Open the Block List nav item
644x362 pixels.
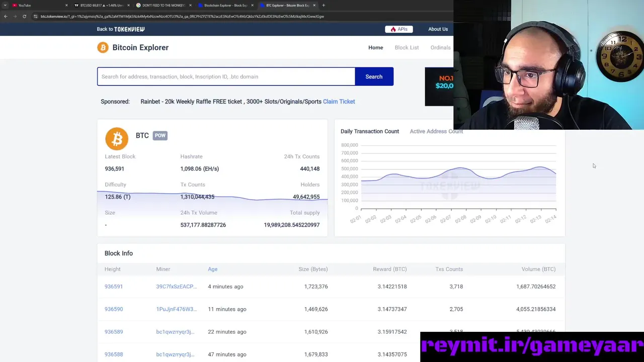pyautogui.click(x=407, y=47)
